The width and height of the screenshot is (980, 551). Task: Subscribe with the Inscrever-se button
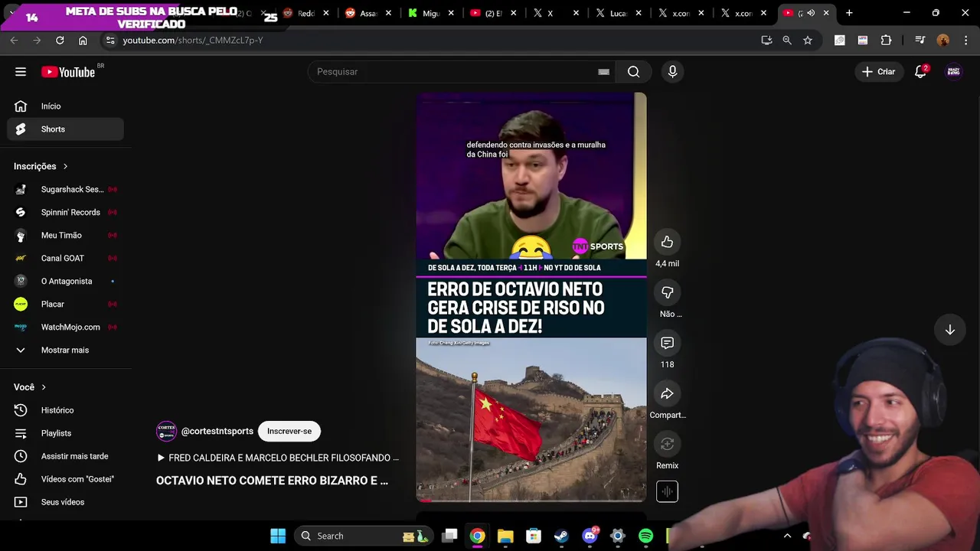[289, 431]
